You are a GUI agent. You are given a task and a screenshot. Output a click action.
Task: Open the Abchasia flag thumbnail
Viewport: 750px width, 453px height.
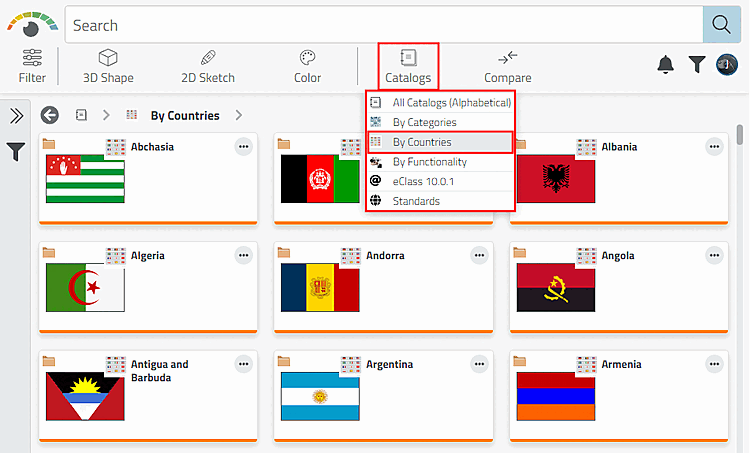[85, 178]
